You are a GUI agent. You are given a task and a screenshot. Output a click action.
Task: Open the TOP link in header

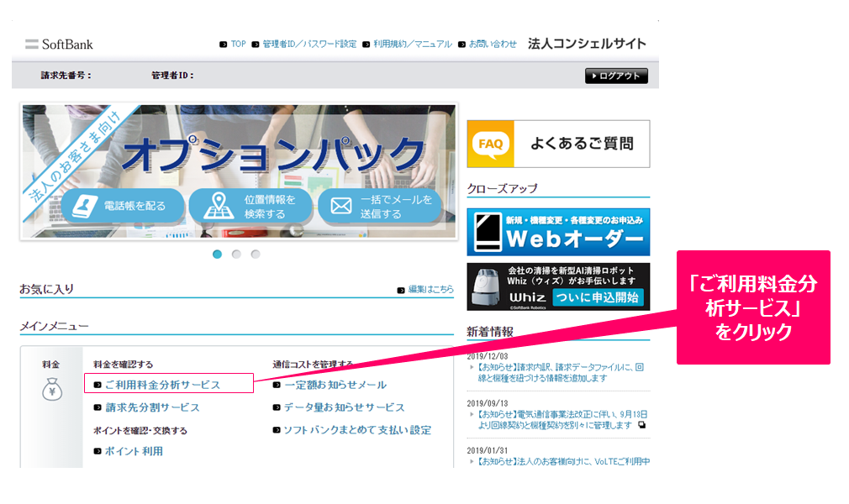pyautogui.click(x=238, y=44)
